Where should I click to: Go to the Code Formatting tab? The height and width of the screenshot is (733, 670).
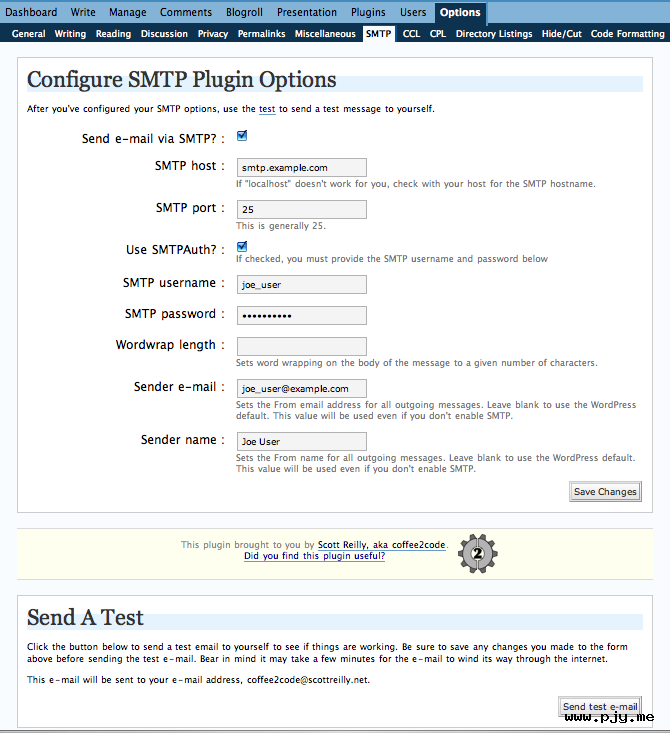[x=627, y=34]
